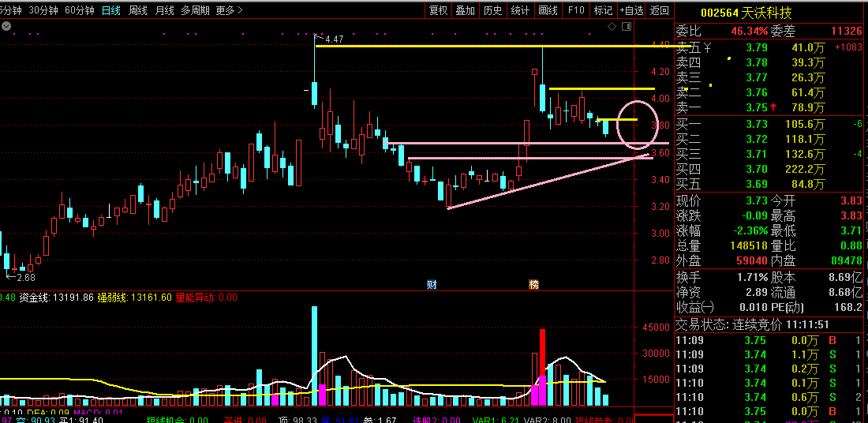Click the 量比 0.88 value

click(851, 245)
